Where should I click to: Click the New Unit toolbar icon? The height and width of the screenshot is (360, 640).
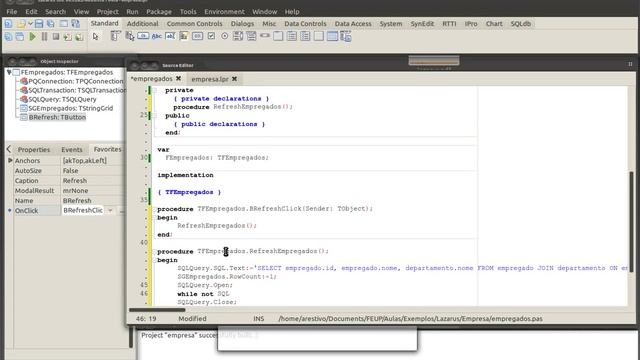click(x=8, y=24)
